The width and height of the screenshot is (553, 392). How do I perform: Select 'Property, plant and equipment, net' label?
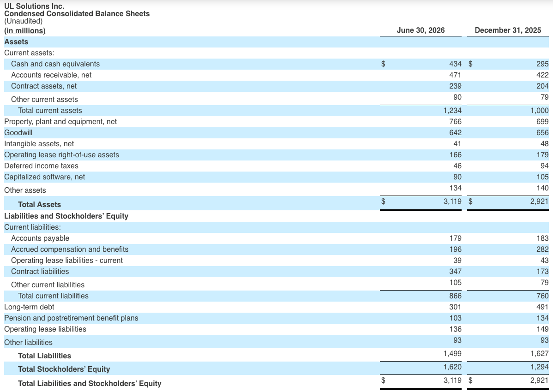60,122
